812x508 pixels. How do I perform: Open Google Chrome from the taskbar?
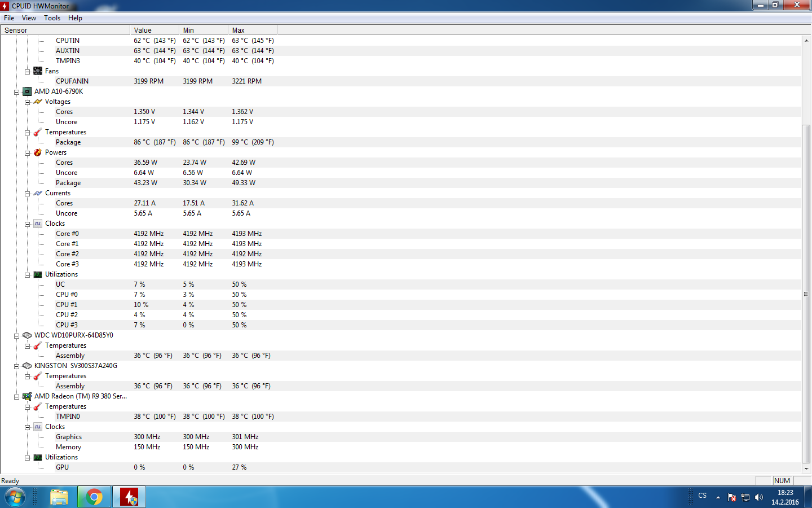click(x=94, y=497)
